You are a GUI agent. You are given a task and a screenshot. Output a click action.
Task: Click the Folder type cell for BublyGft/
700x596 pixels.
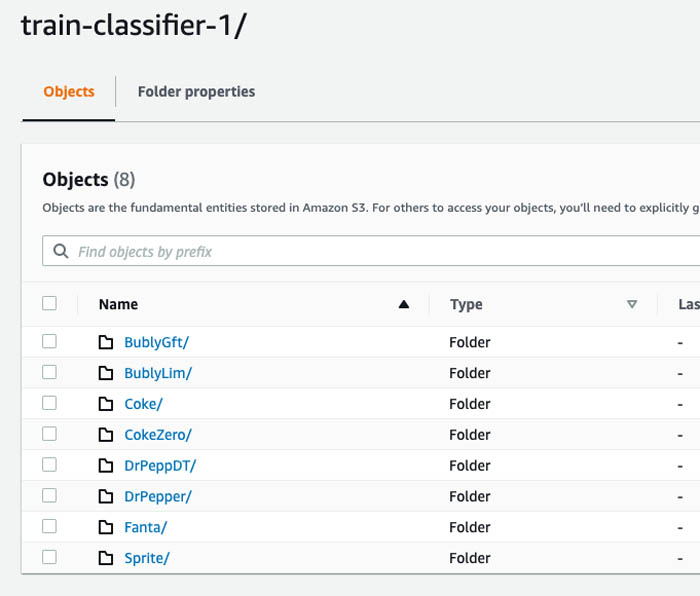coord(470,342)
